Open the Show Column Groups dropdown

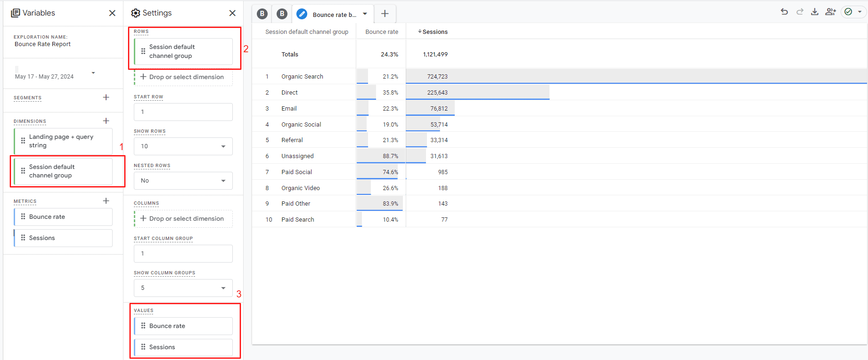click(x=183, y=288)
